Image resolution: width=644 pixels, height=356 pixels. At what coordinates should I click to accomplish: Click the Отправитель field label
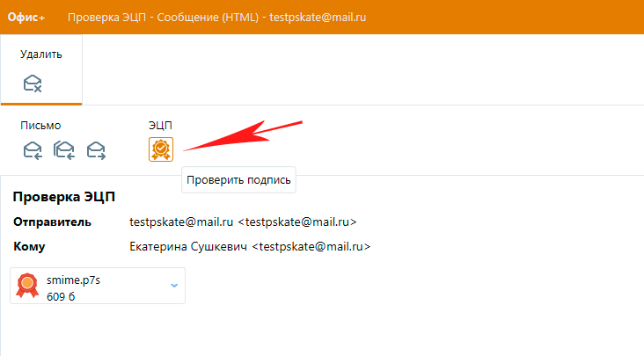(x=52, y=222)
